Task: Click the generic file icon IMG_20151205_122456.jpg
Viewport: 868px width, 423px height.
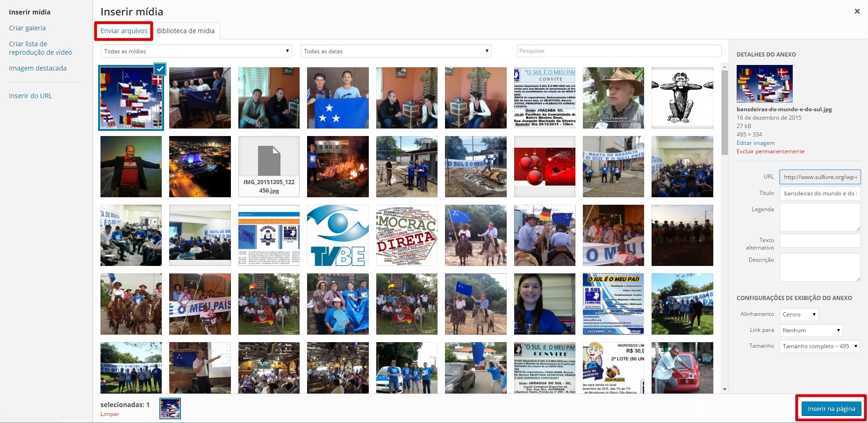Action: [269, 166]
